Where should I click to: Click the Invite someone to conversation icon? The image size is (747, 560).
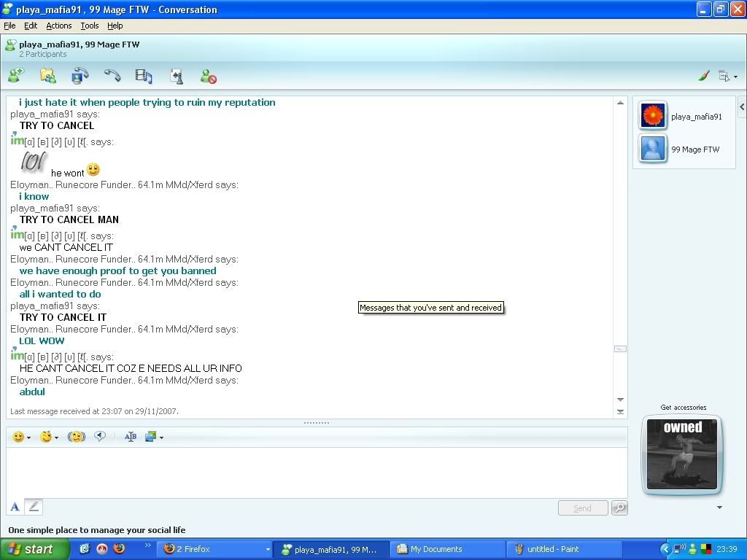16,76
